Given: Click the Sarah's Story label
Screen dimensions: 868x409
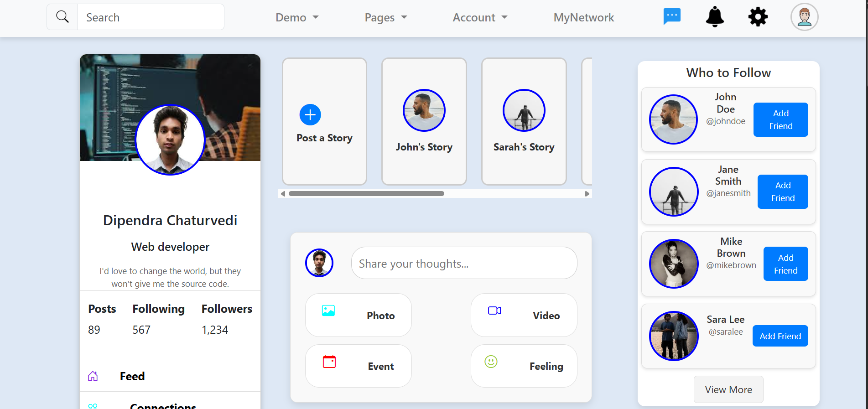Looking at the screenshot, I should 524,147.
